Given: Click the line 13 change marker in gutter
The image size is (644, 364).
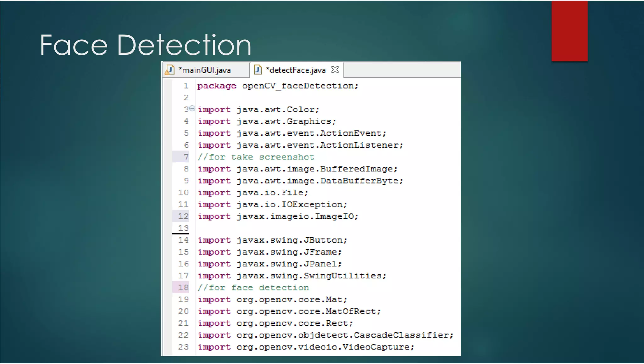Looking at the screenshot, I should [180, 233].
